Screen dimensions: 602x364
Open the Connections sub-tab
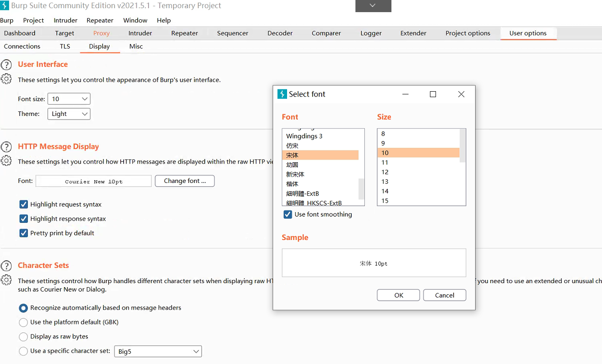[x=22, y=46]
